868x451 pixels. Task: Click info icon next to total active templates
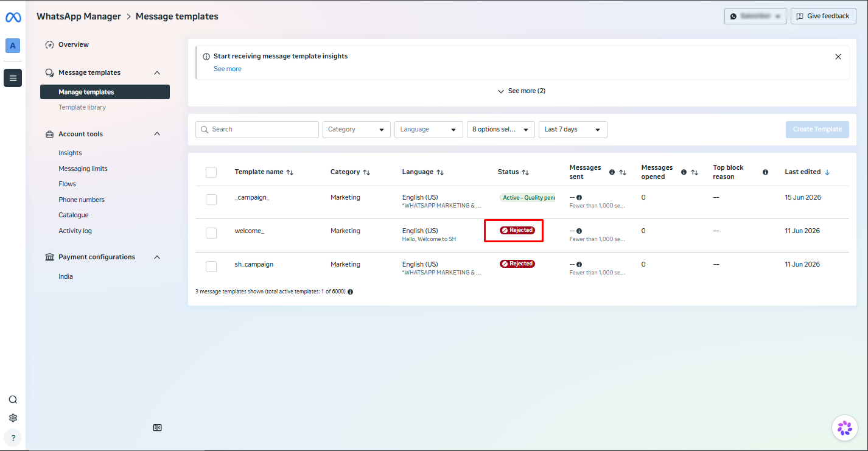coord(350,292)
